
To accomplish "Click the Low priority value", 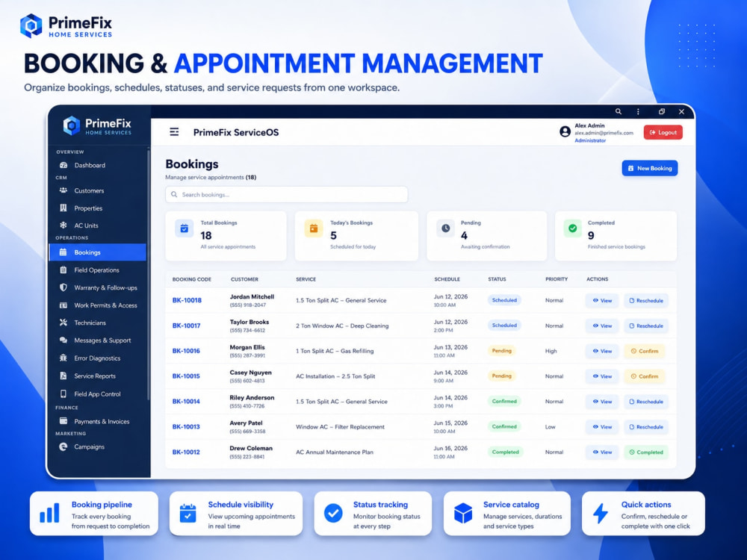I will (x=551, y=426).
